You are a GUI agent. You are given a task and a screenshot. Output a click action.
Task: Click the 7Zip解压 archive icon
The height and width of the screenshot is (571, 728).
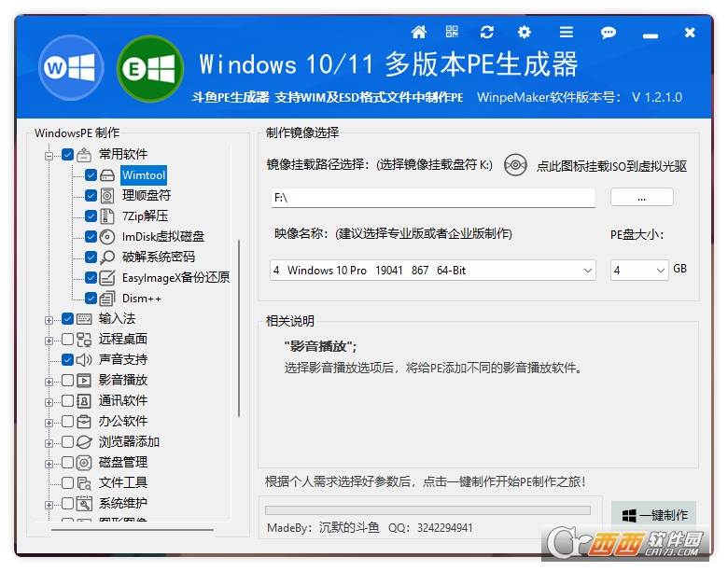107,216
